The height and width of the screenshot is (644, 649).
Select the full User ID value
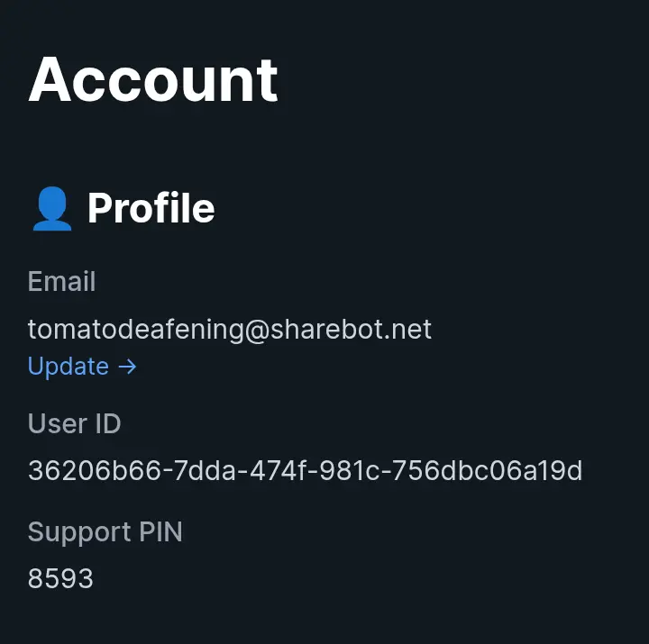(x=305, y=471)
